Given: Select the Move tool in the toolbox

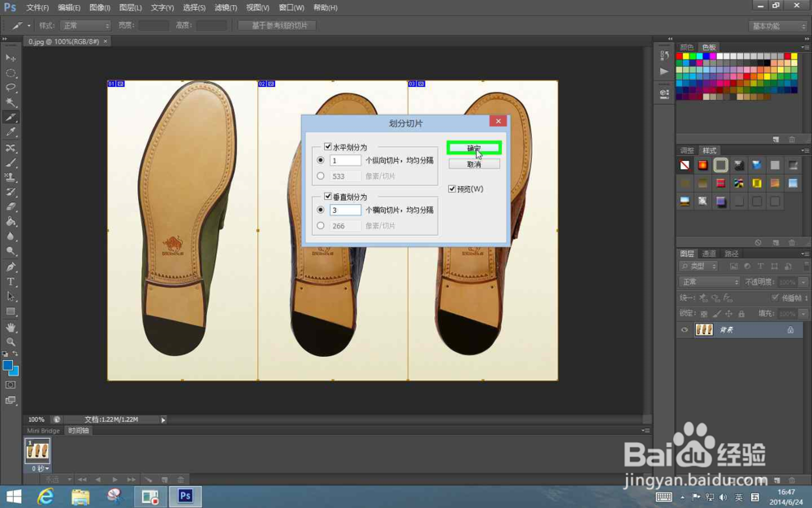Looking at the screenshot, I should (11, 58).
